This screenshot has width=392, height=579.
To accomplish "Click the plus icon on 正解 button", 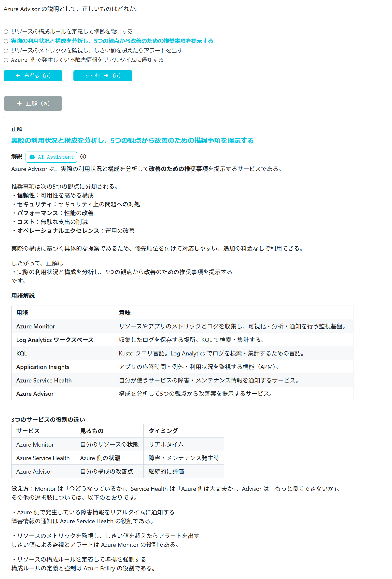I will [19, 103].
